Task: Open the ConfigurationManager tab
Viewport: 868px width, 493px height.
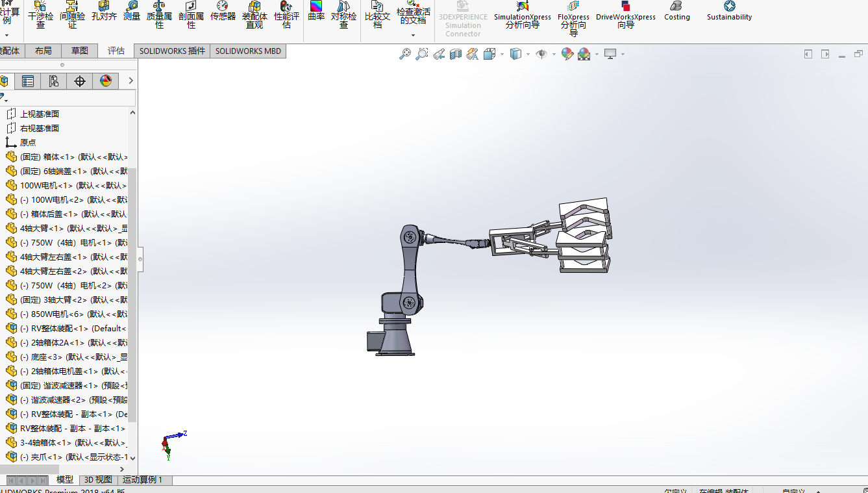Action: pyautogui.click(x=54, y=81)
